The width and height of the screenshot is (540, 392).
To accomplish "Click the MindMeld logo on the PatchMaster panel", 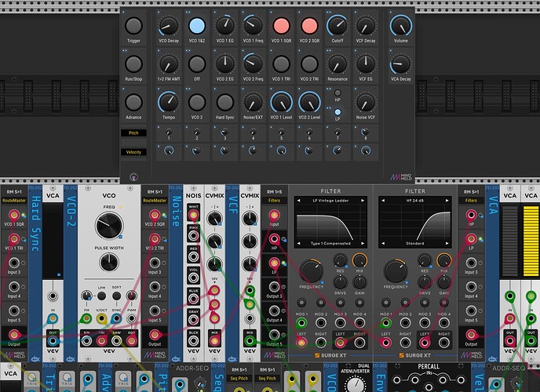I will [401, 176].
